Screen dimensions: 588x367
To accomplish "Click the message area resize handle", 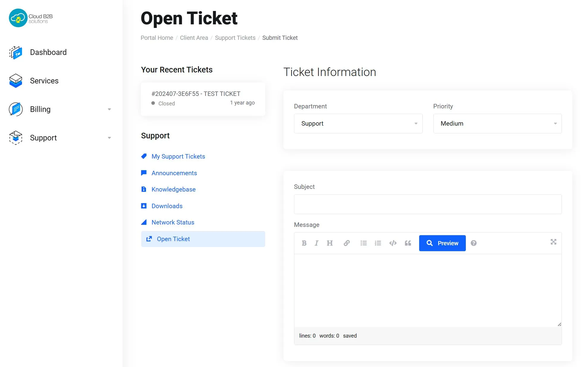I will tap(559, 325).
